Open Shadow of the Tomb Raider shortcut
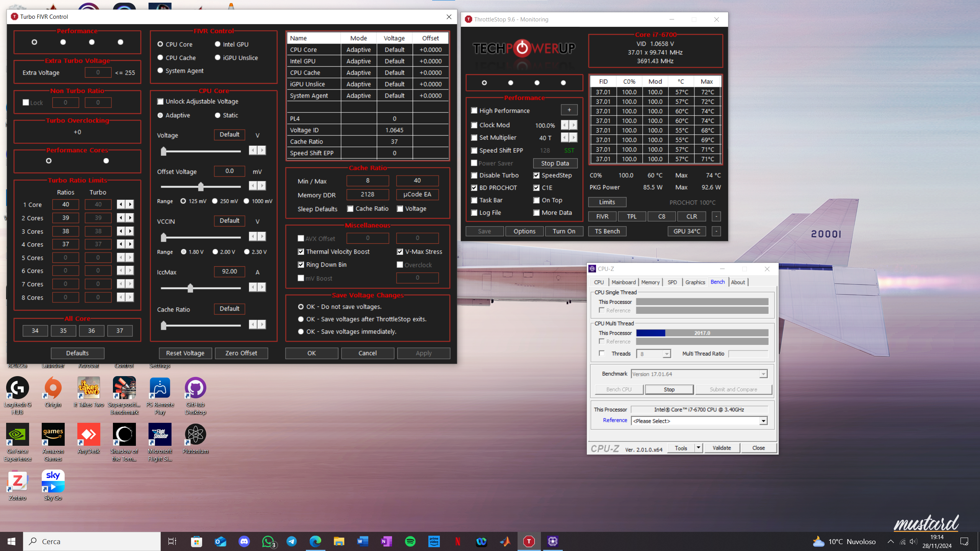This screenshot has height=551, width=980. pos(124,442)
